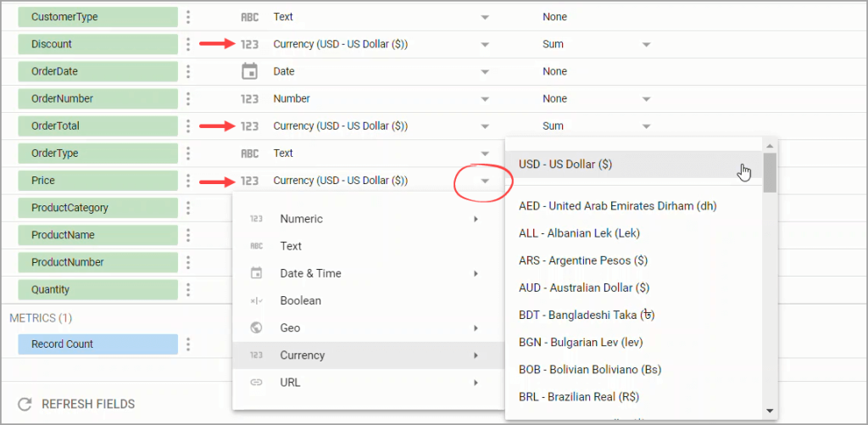Click the Boolean type icon in menu
868x425 pixels.
(256, 301)
